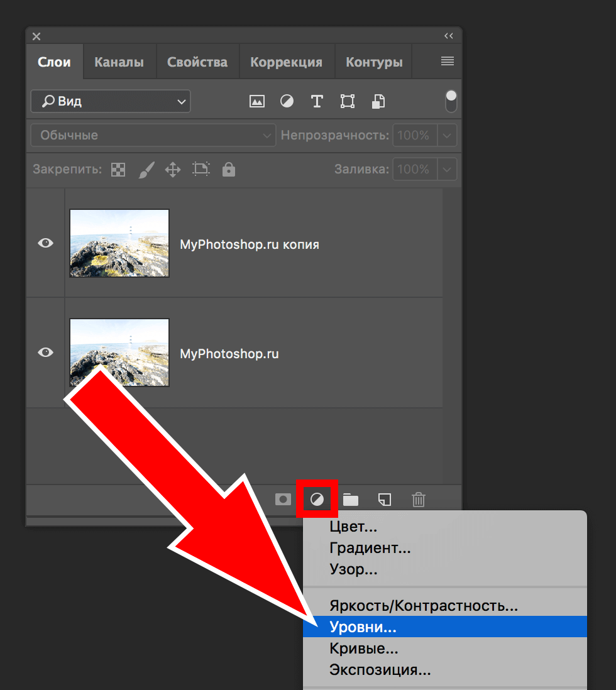Click the shape layer filter icon
The width and height of the screenshot is (616, 690).
click(347, 101)
